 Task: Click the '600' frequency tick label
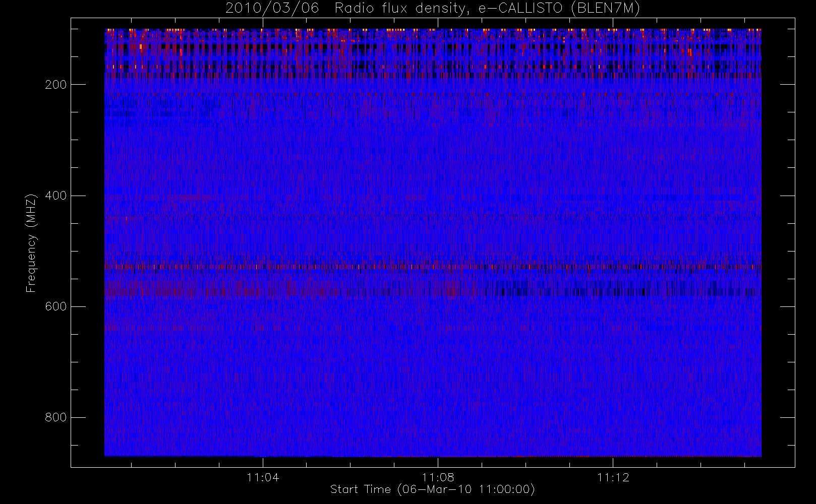56,306
